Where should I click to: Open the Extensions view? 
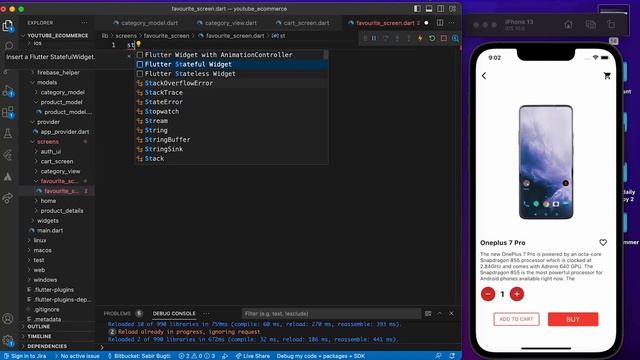[8, 112]
